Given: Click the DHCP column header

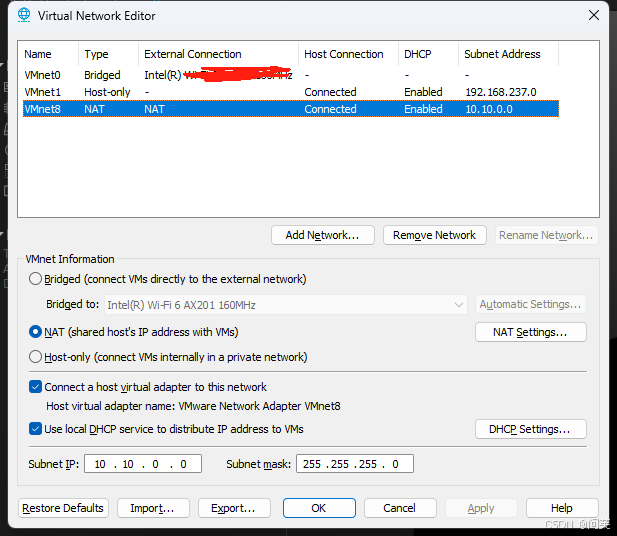Looking at the screenshot, I should pyautogui.click(x=429, y=54).
